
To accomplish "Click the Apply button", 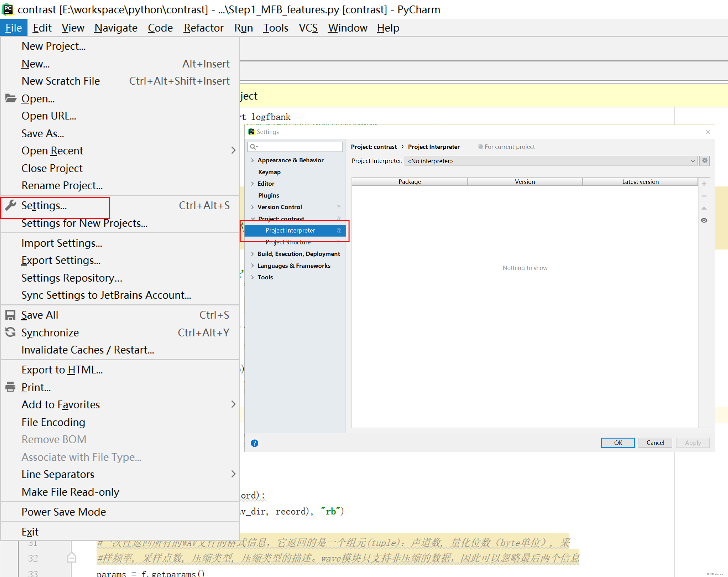I will point(692,443).
